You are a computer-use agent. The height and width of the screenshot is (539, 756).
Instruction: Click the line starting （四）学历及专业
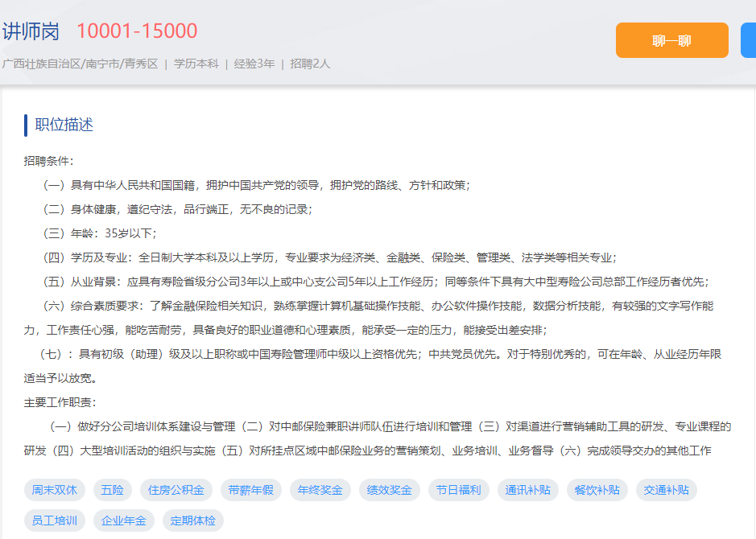(328, 257)
